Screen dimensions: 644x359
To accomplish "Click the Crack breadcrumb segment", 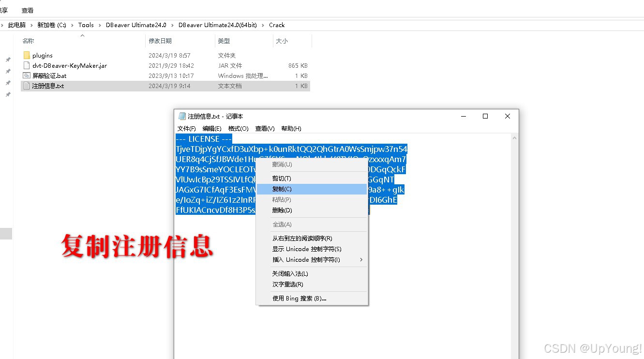I will [x=277, y=25].
